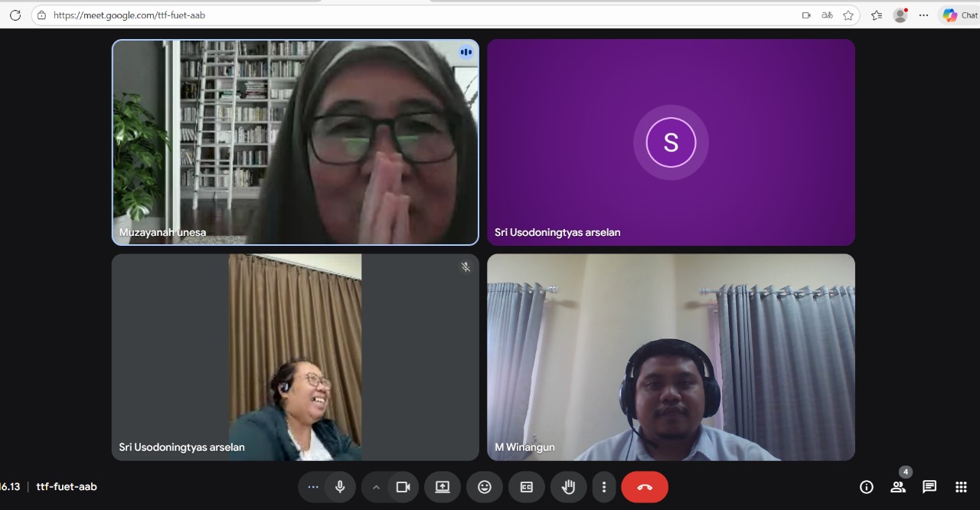The image size is (980, 510).
Task: Mute the microphone in the call toolbar
Action: (x=340, y=487)
